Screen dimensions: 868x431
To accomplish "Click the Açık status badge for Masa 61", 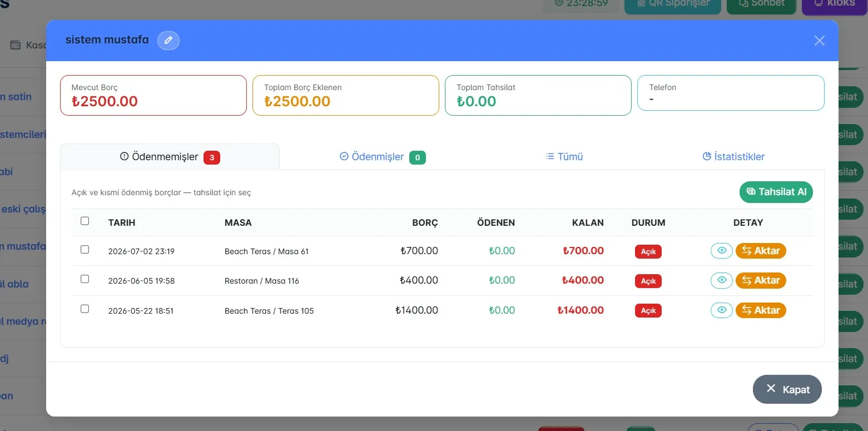I will [648, 251].
